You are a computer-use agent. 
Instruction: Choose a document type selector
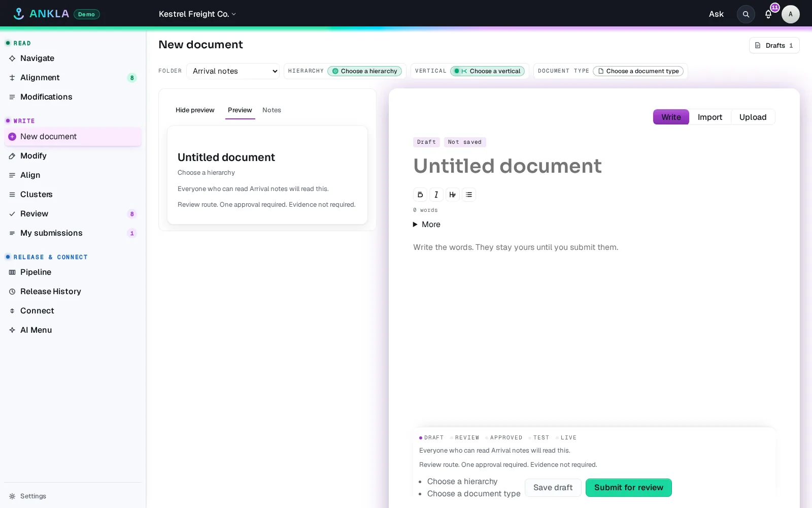click(x=638, y=71)
